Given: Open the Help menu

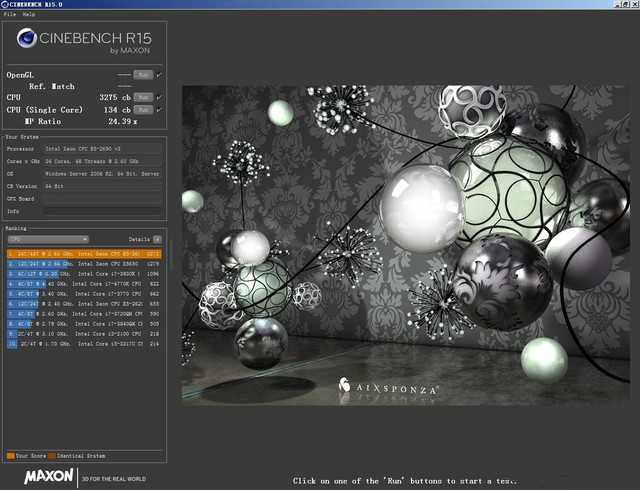Looking at the screenshot, I should 29,14.
